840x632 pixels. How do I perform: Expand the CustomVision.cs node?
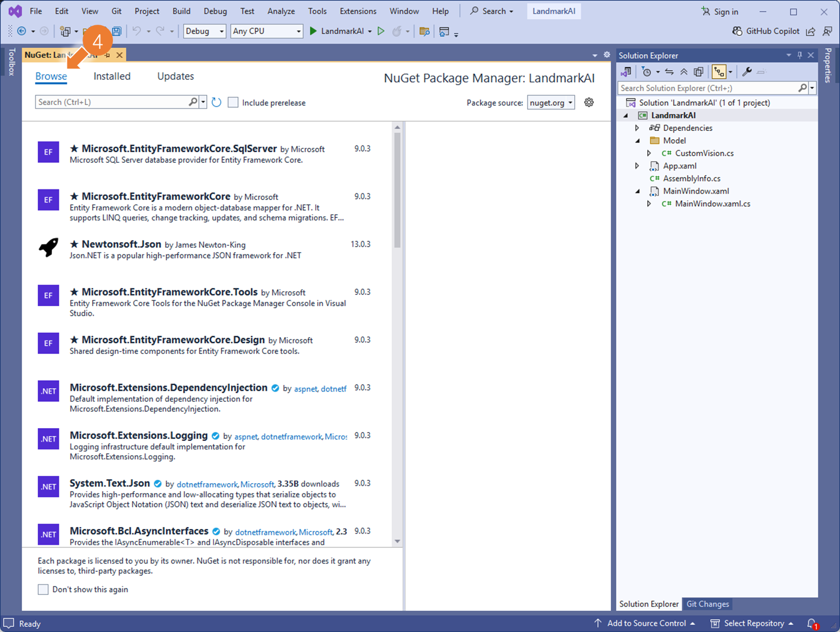point(649,153)
